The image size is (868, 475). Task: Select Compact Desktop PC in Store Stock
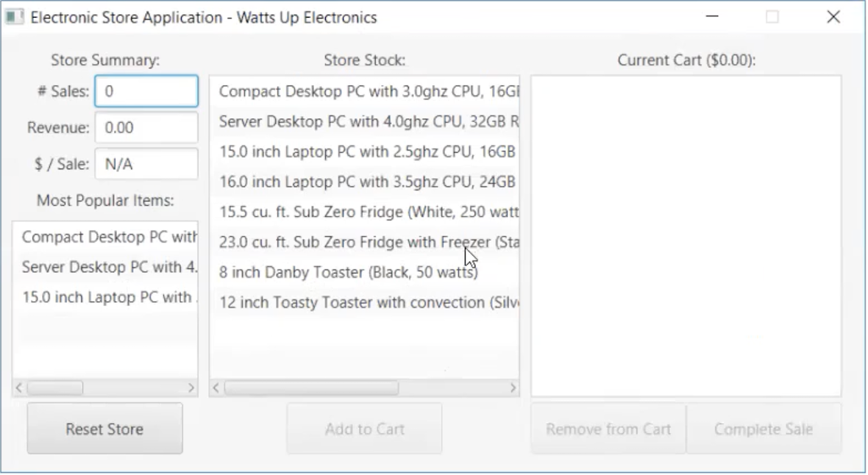(364, 92)
